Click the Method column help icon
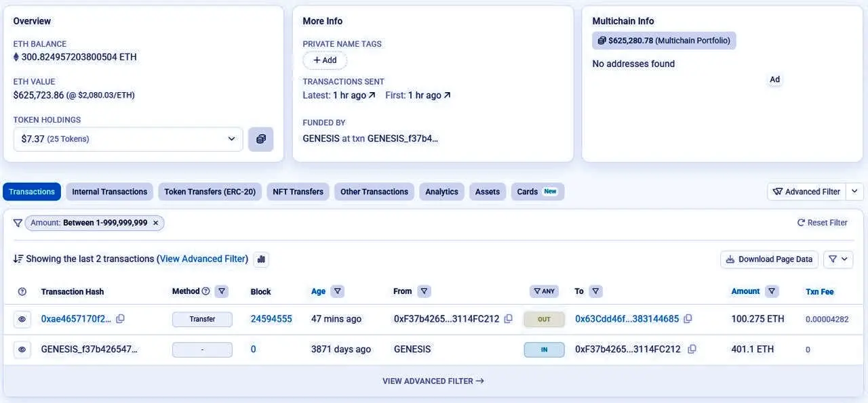 click(206, 291)
